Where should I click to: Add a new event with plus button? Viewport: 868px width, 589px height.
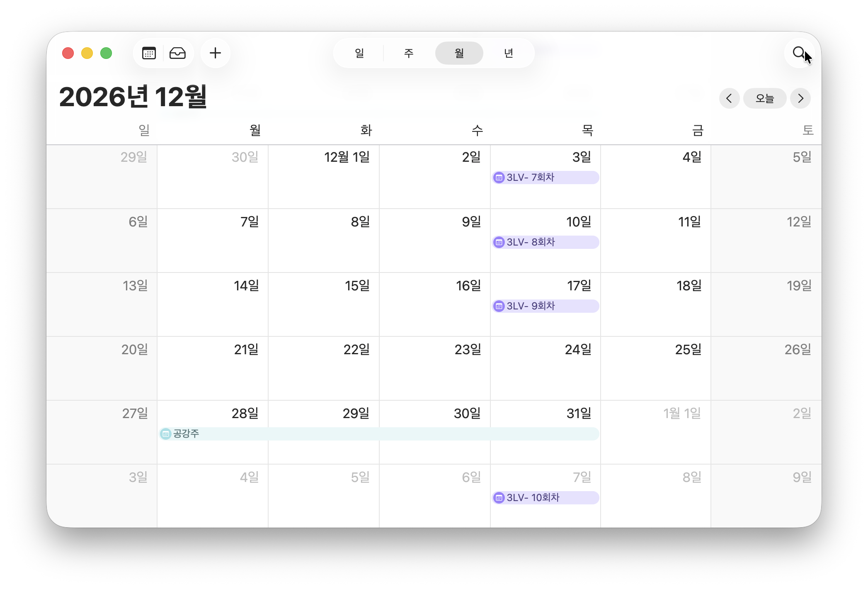tap(215, 53)
